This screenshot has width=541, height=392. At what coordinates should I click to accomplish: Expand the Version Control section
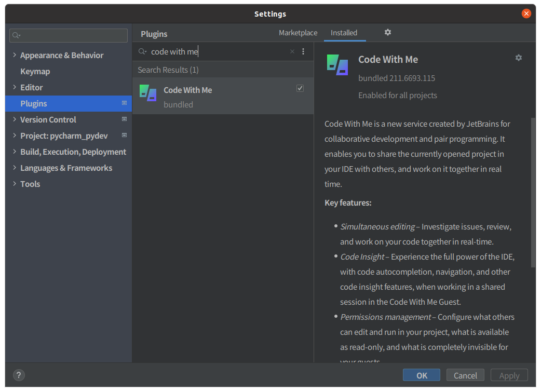[15, 119]
